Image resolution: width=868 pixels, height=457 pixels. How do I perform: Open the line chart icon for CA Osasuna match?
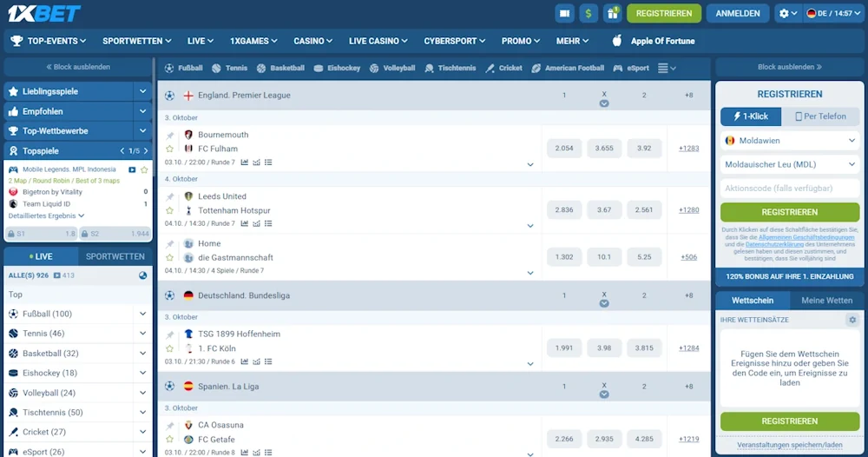(x=256, y=453)
